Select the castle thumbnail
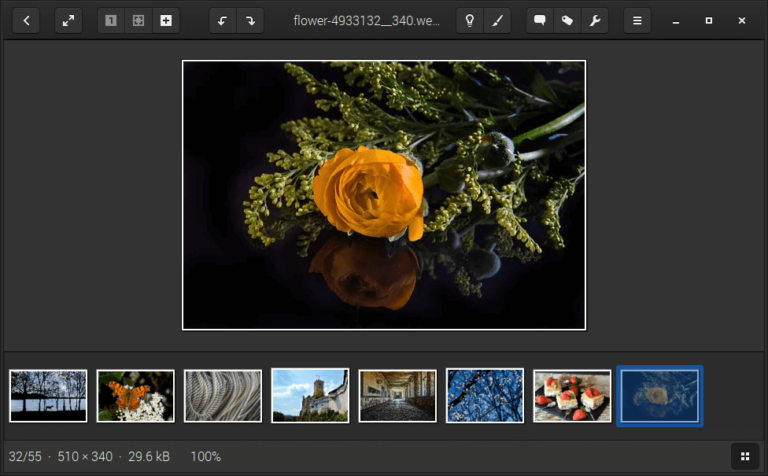 point(310,396)
